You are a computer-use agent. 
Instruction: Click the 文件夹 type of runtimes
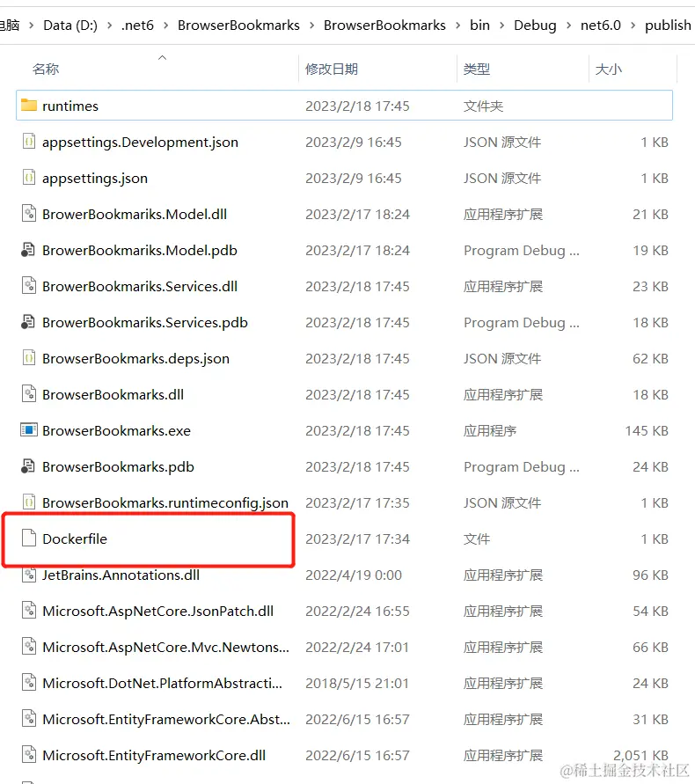click(x=484, y=106)
